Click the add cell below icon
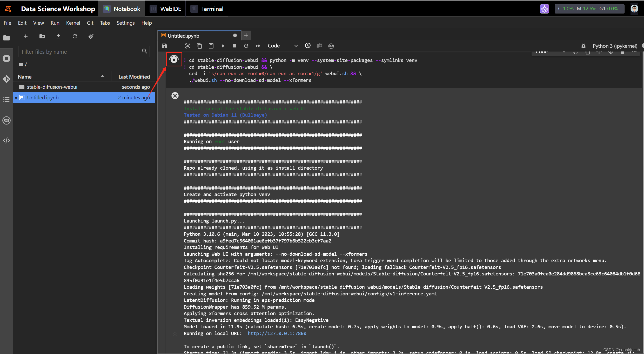 [x=175, y=45]
